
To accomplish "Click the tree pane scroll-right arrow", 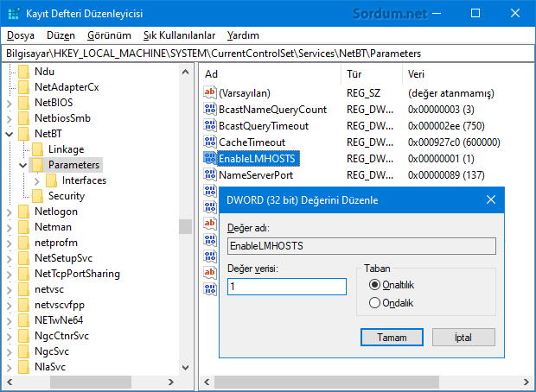I will tap(171, 382).
